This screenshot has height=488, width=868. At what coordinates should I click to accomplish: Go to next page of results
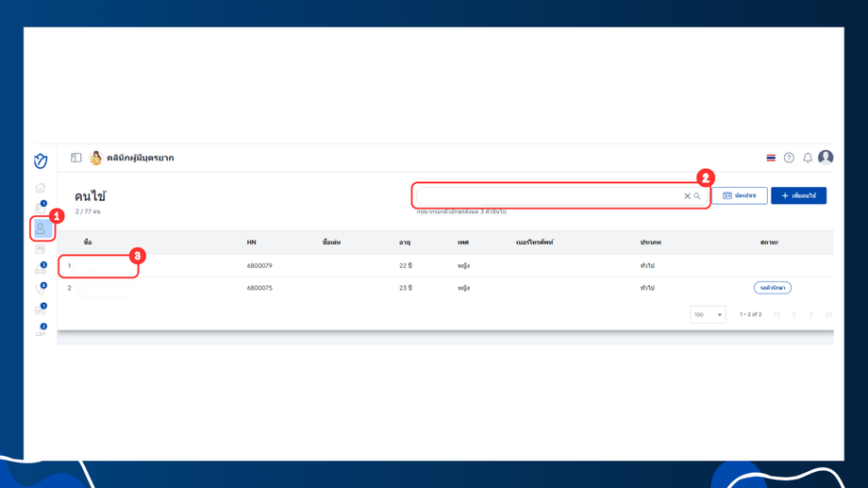811,314
